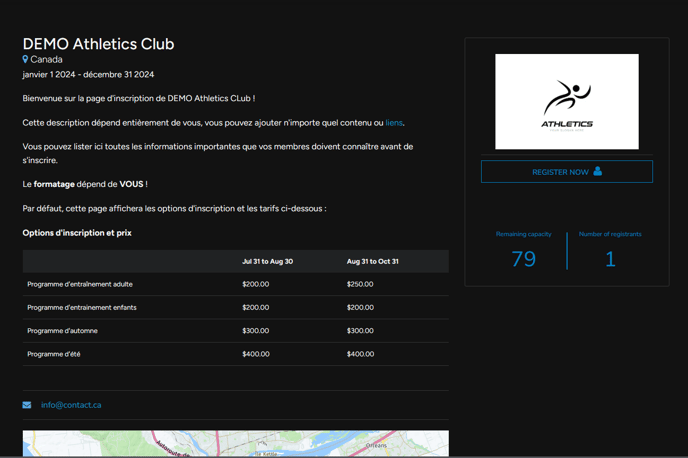Open the Athletics club logo image
The width and height of the screenshot is (688, 458).
pos(566,102)
